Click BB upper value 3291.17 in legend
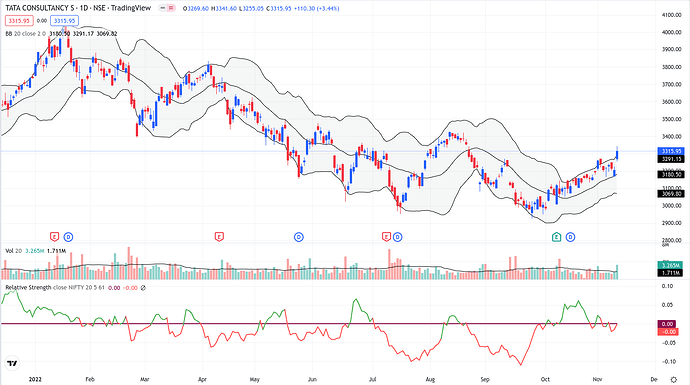This screenshot has width=690, height=385. click(83, 33)
